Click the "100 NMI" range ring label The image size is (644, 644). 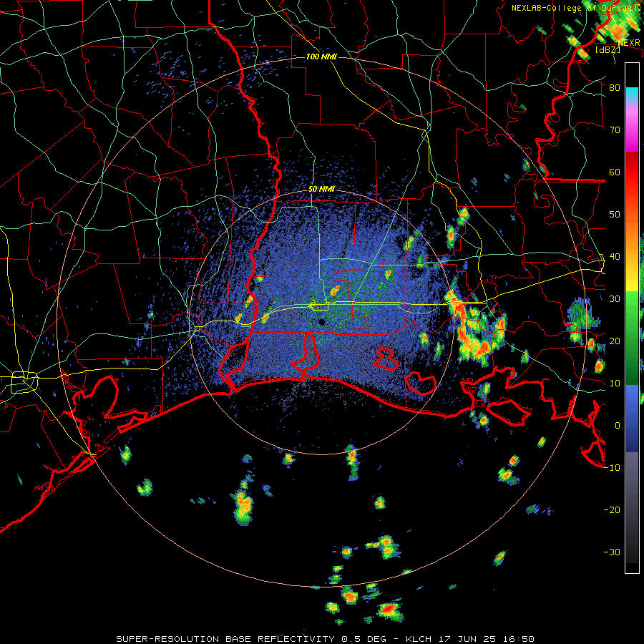321,57
